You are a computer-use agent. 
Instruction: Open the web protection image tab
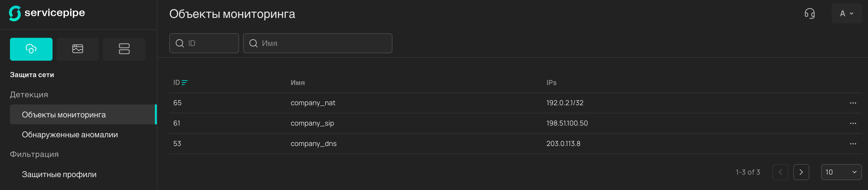tap(77, 49)
